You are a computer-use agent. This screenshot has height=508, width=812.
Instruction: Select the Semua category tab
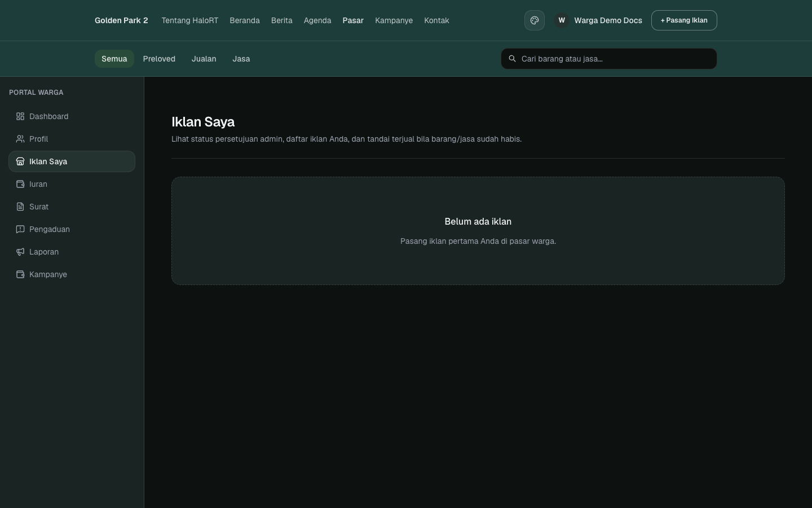pyautogui.click(x=114, y=59)
